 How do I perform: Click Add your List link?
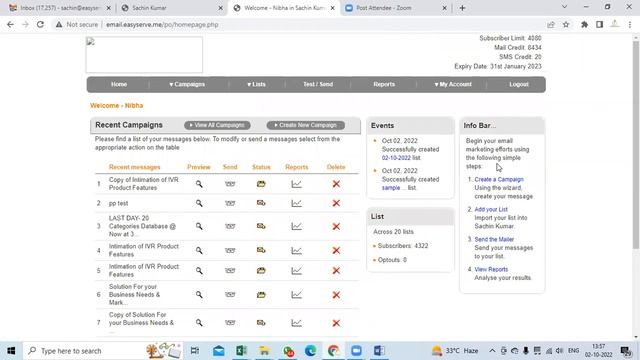[491, 209]
